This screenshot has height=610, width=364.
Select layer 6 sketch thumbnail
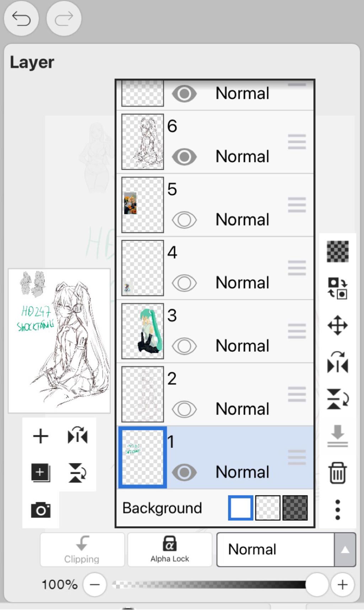[x=143, y=142]
